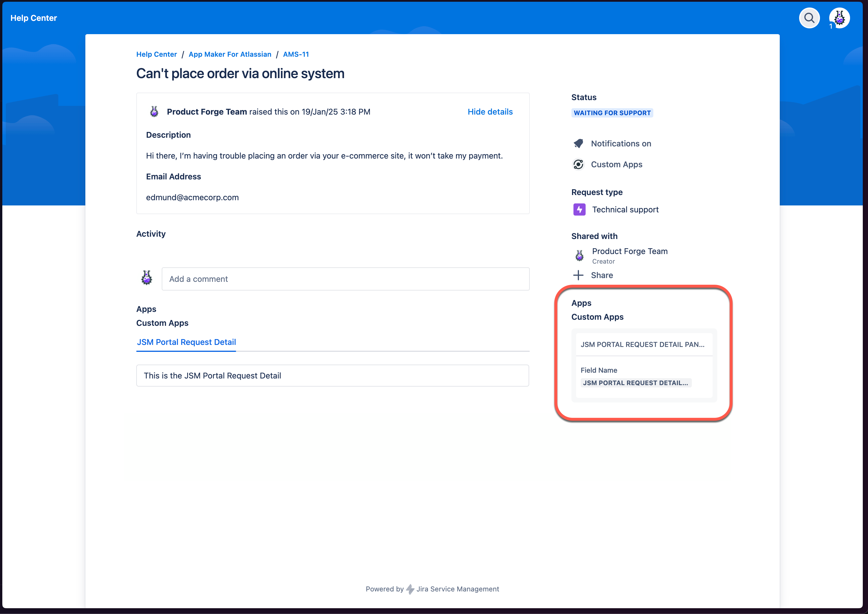
Task: Open the search magnifier icon
Action: click(809, 18)
